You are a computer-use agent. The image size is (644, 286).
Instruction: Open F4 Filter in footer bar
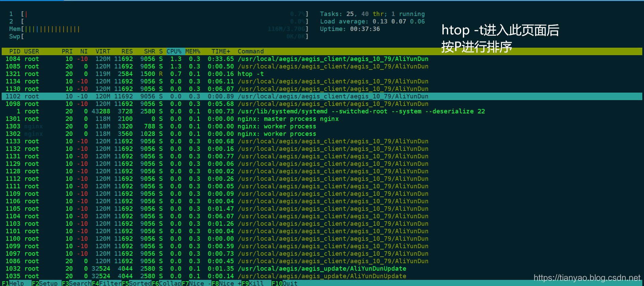pyautogui.click(x=107, y=283)
